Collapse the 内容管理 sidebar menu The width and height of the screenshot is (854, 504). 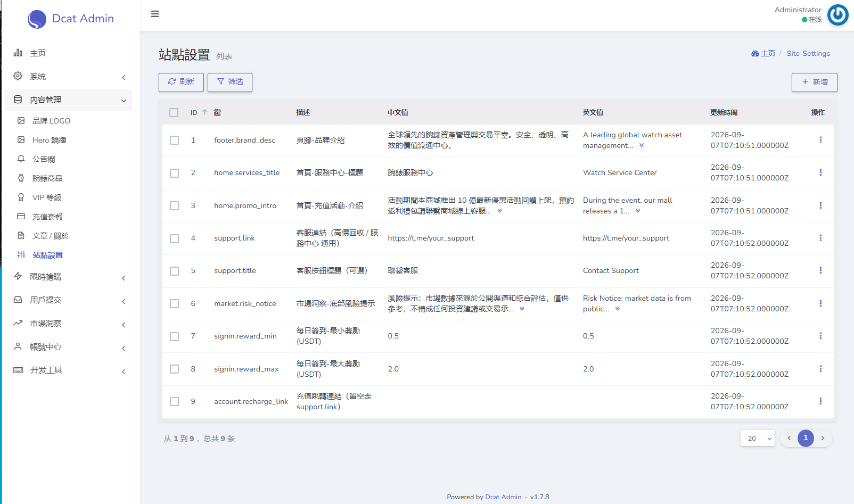point(70,100)
